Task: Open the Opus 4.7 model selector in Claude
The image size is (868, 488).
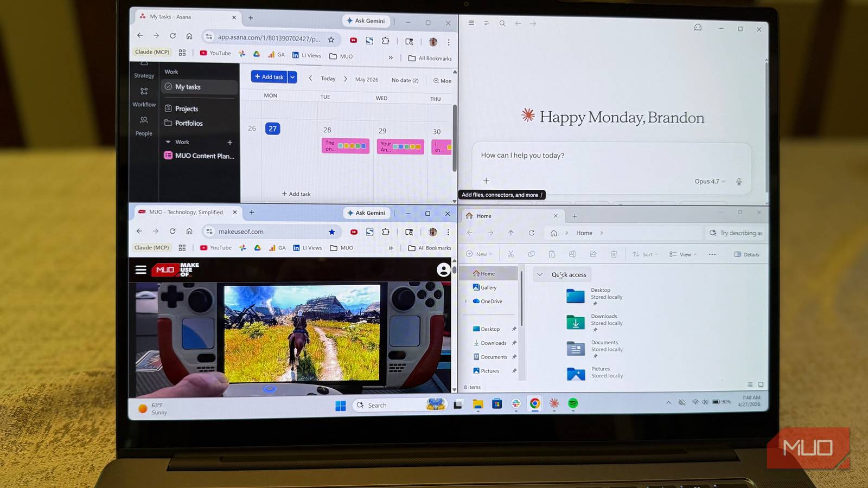Action: [709, 181]
